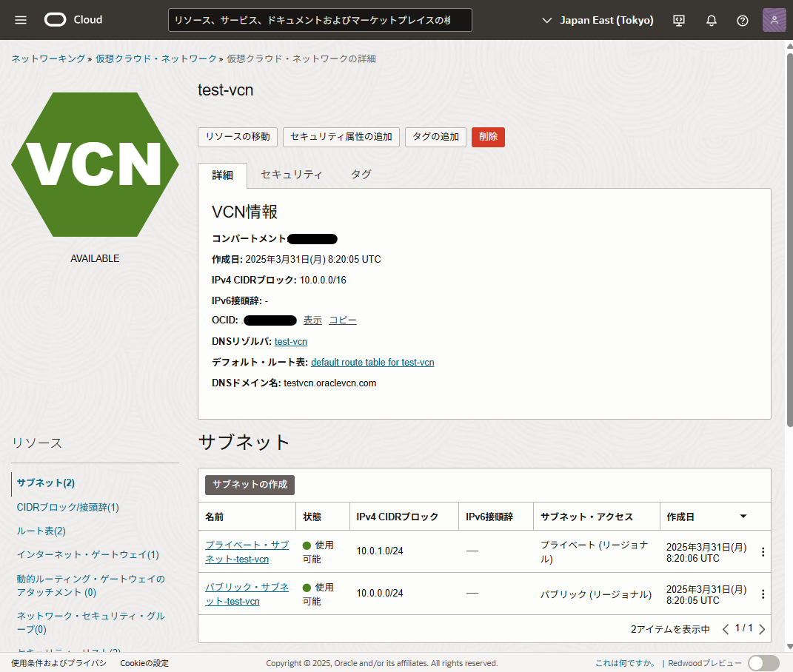This screenshot has width=793, height=672.
Task: Open the notifications bell
Action: coord(711,20)
